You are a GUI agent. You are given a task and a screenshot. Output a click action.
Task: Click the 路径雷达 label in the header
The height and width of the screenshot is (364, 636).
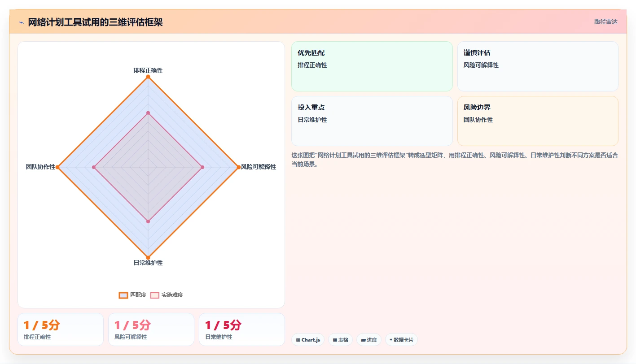605,22
